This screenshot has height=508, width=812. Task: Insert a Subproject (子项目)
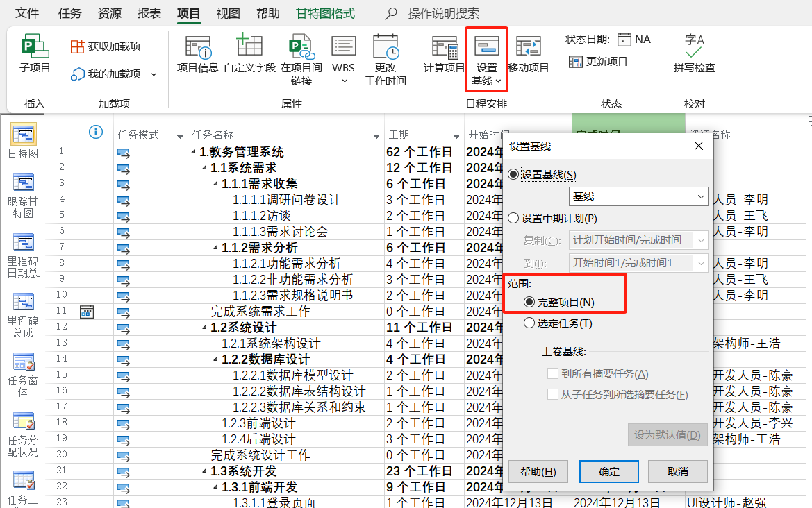coord(35,53)
